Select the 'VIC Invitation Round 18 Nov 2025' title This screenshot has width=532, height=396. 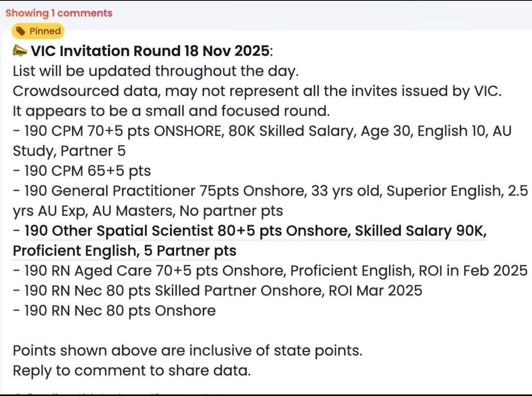[151, 51]
